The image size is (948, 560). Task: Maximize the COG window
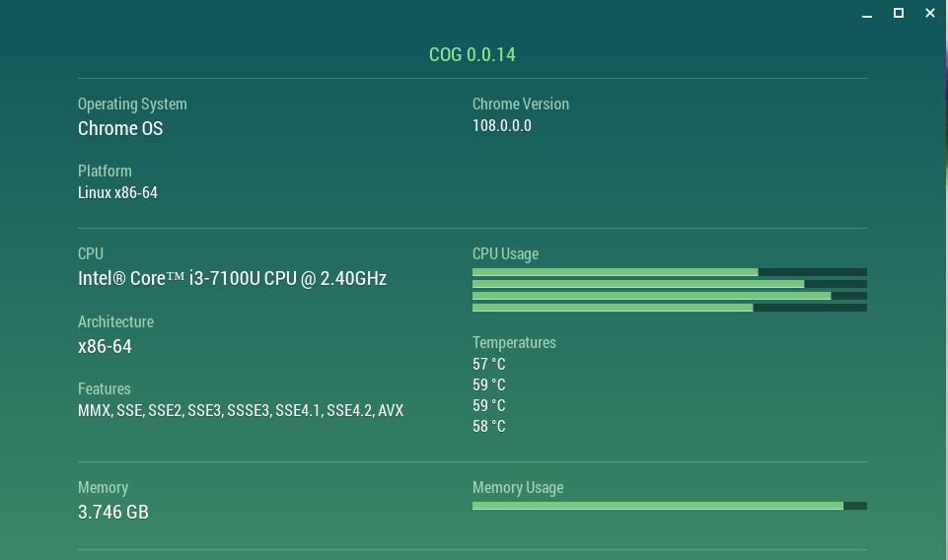(899, 14)
